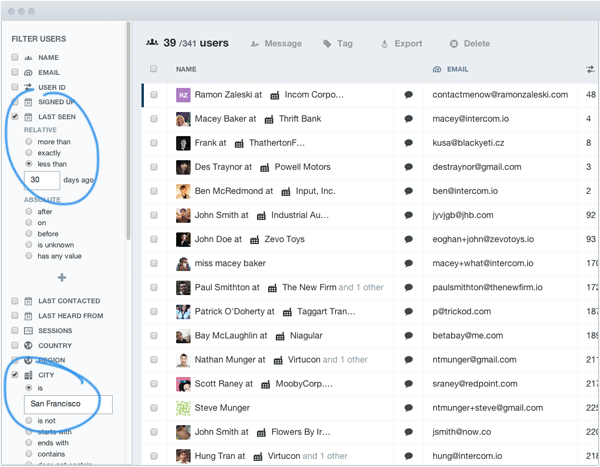Viewport: 600px width, 467px height.
Task: Open conversation icon for Paul Smithton
Action: 408,287
